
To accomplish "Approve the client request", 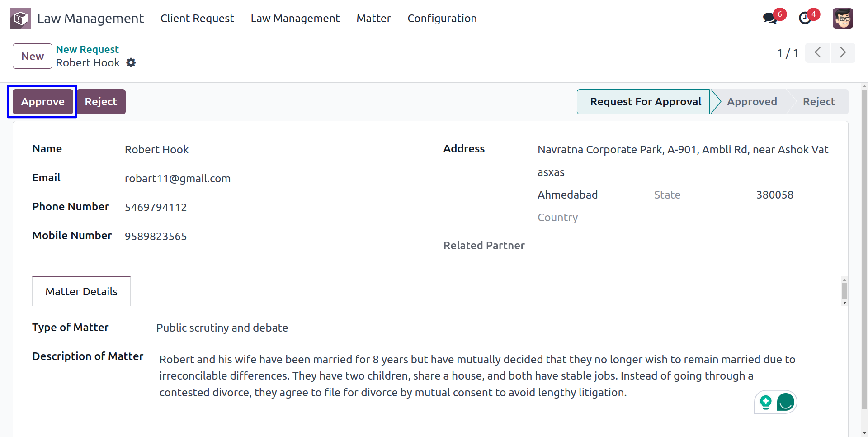I will click(x=42, y=102).
